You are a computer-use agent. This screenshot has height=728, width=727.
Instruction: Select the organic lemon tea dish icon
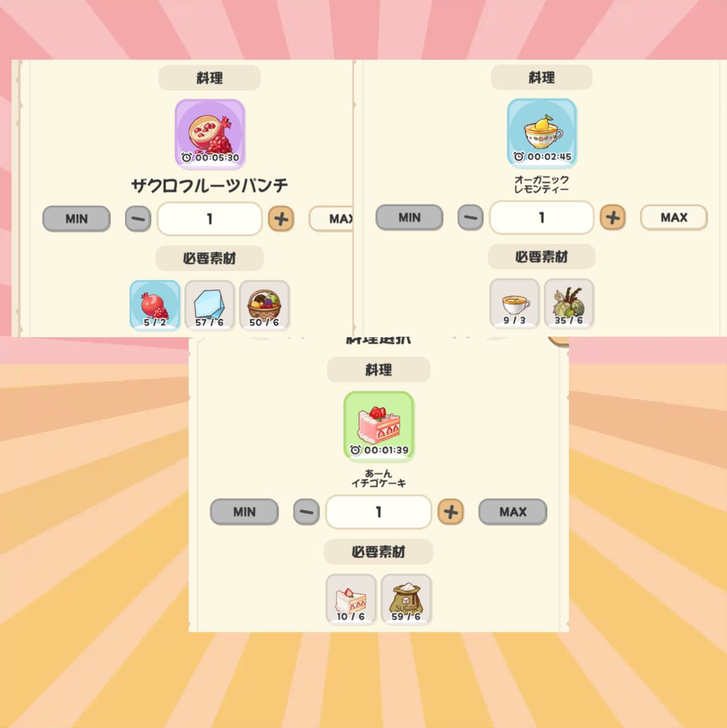point(542,133)
